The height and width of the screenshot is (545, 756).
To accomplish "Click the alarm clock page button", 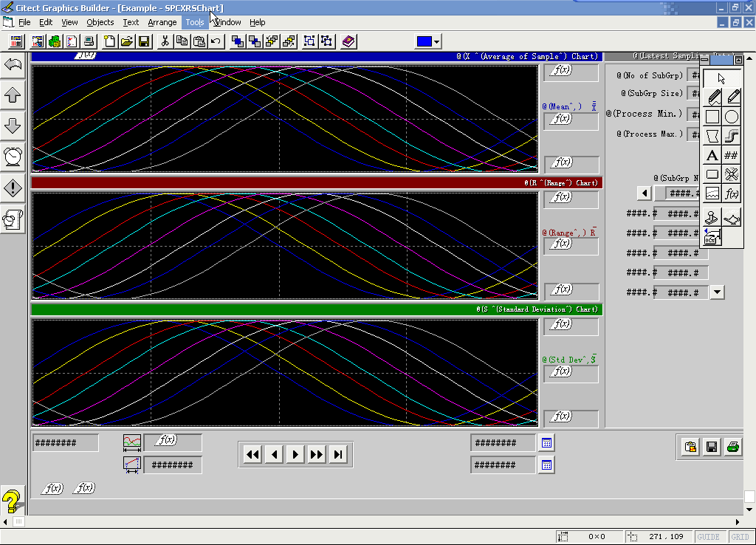I will [13, 157].
